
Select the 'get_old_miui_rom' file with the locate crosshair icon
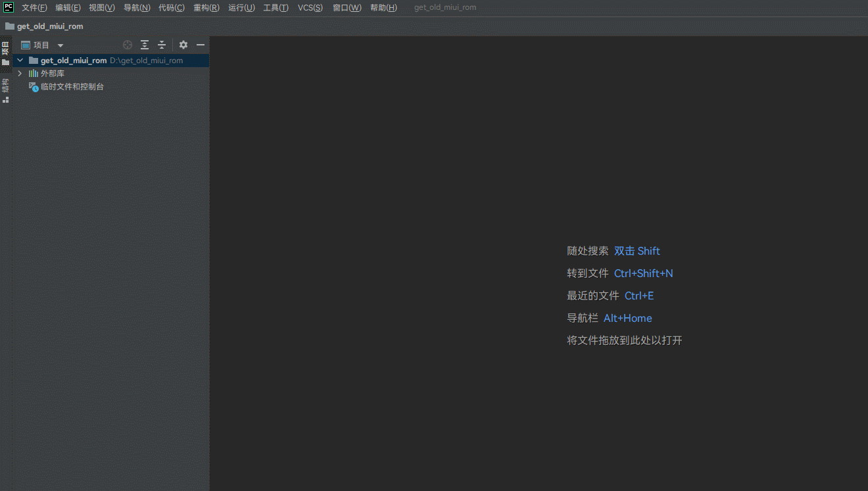tap(127, 45)
